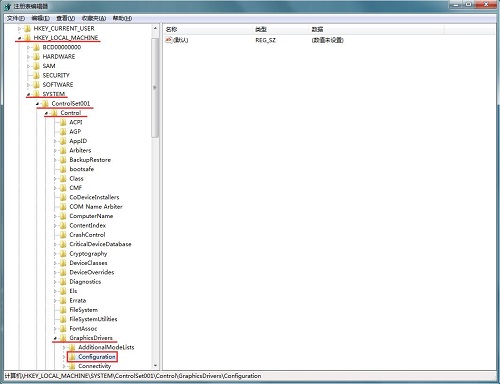Click the tree pane scroll-down arrow
Viewport: 500px width, 384px height.
coord(155,366)
